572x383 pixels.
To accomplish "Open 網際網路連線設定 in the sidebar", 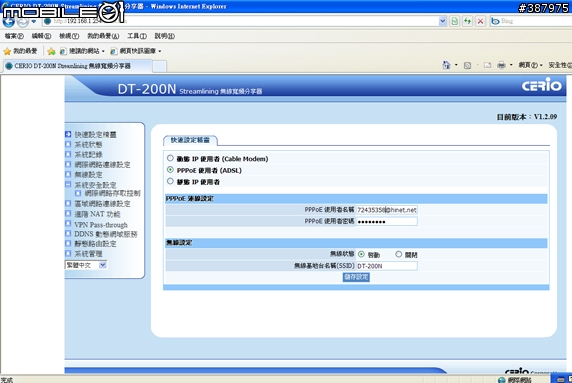I will (x=102, y=165).
